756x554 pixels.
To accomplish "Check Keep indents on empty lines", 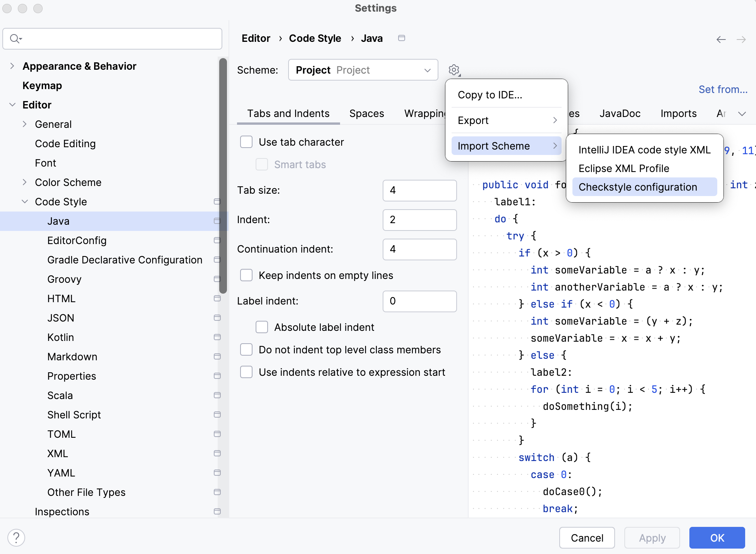I will click(x=246, y=275).
